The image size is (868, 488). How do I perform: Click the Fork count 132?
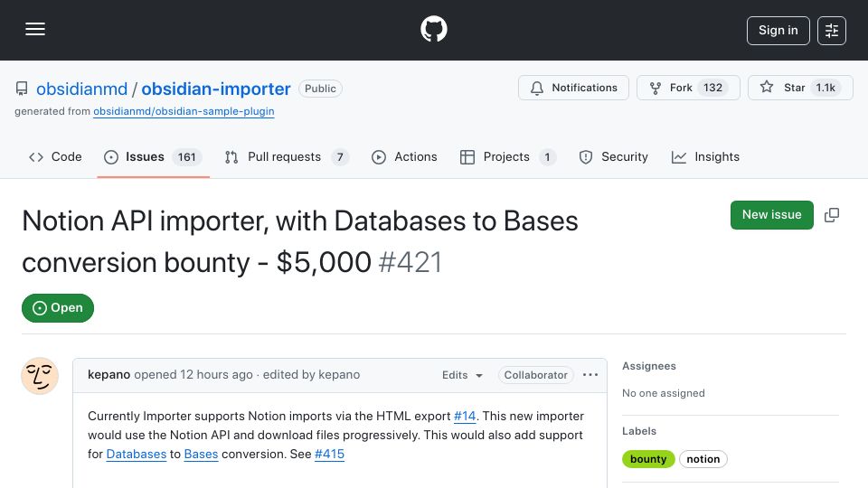point(712,88)
